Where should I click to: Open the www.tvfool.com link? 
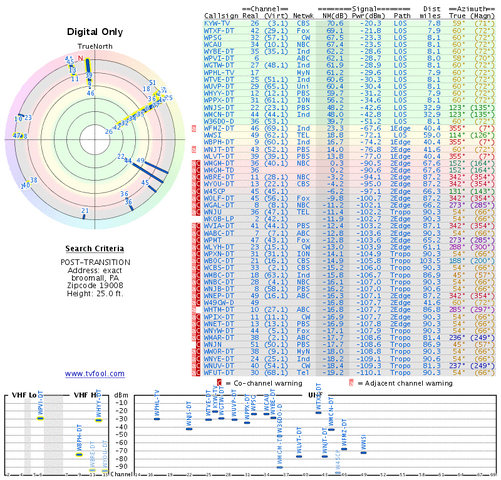coord(95,374)
